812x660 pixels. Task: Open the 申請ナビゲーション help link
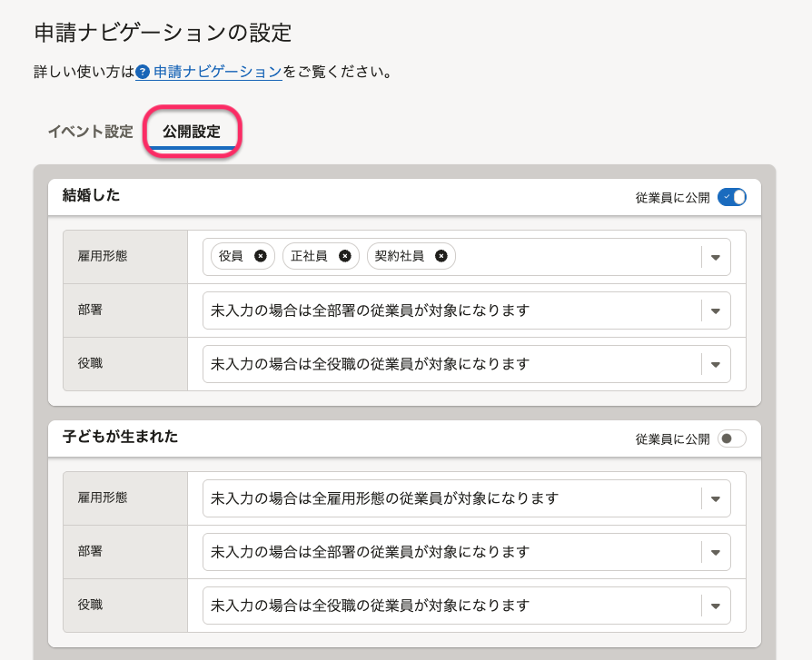click(x=217, y=72)
